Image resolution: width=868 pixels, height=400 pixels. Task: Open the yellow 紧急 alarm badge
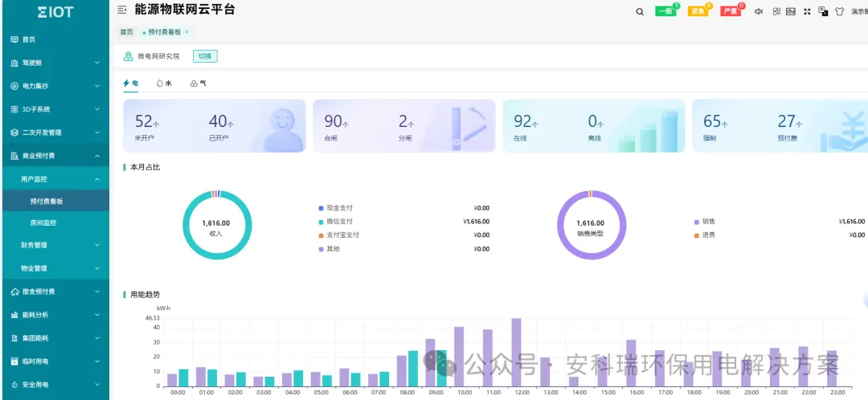point(698,11)
